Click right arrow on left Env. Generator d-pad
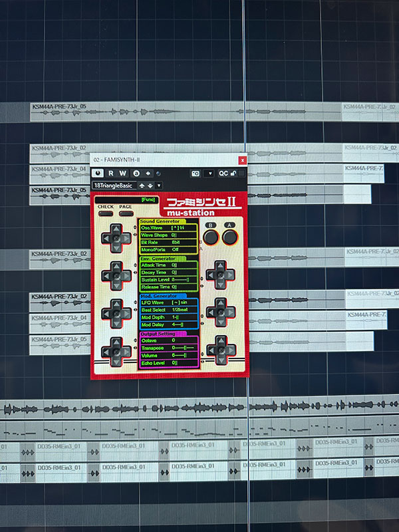 [126, 276]
